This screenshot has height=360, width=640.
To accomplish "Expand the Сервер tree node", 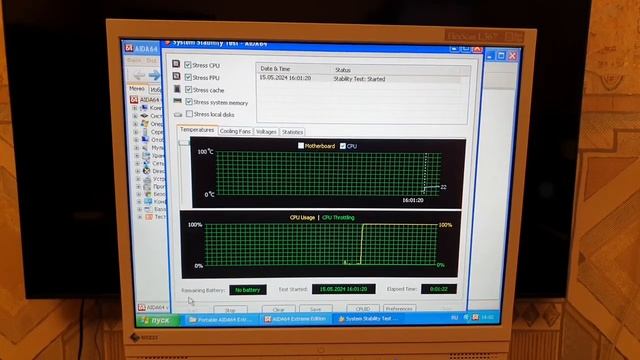I will click(x=136, y=132).
